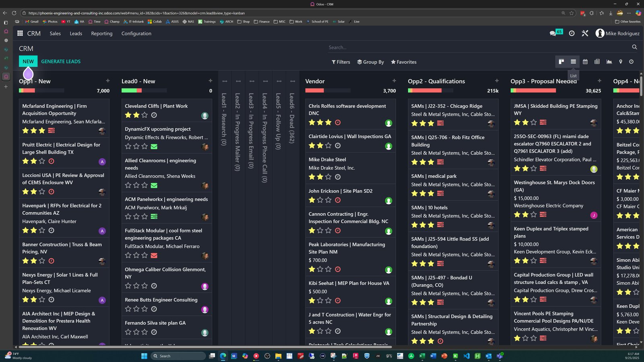Open the Configuration menu
644x362 pixels.
coord(136,33)
